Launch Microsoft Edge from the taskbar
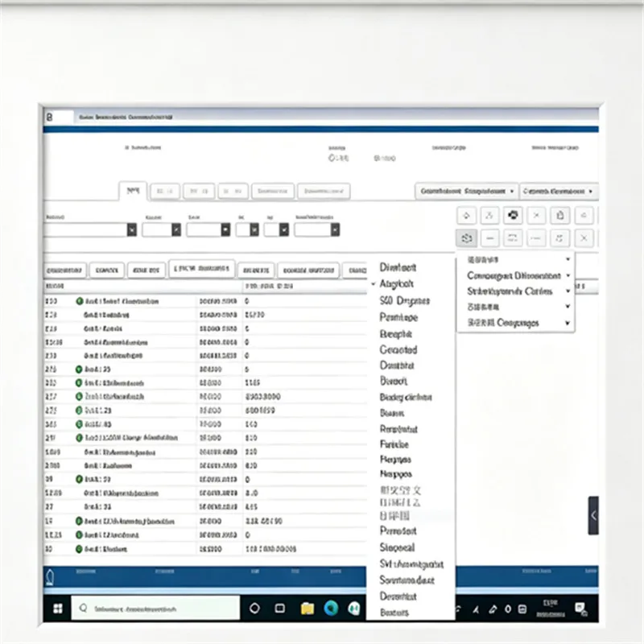644x644 pixels. click(331, 609)
